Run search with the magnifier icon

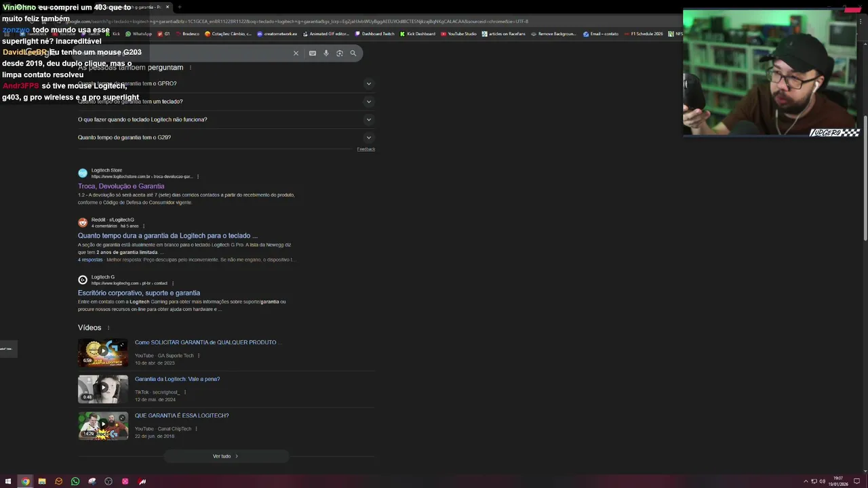[353, 53]
